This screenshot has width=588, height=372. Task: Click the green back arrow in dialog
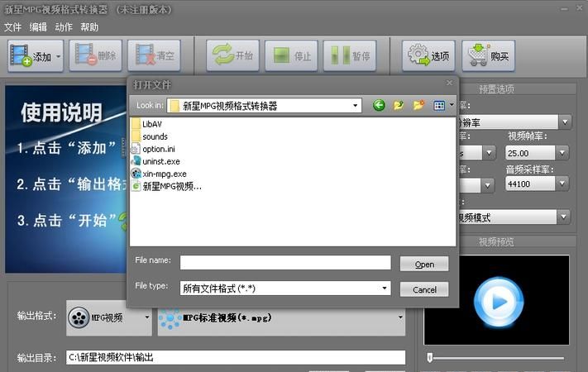coord(379,105)
